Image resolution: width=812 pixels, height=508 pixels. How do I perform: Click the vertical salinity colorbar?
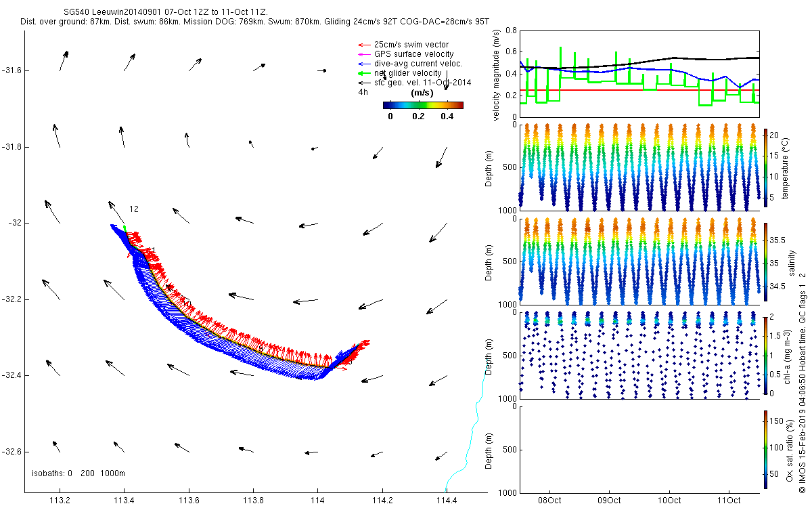(x=766, y=261)
